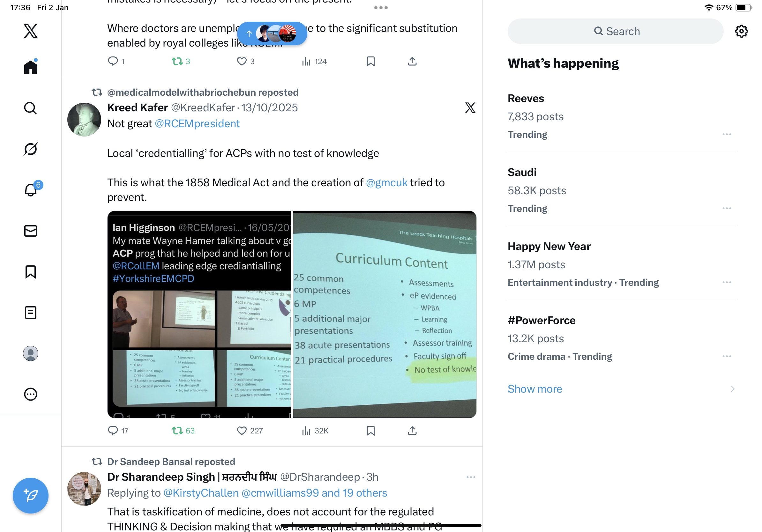Open the Explore search tab in the sidebar
The width and height of the screenshot is (762, 532).
[x=31, y=108]
